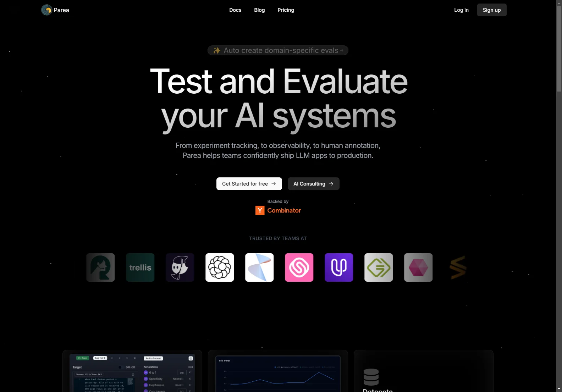The image size is (562, 392).
Task: Open the Docs menu item
Action: tap(235, 10)
